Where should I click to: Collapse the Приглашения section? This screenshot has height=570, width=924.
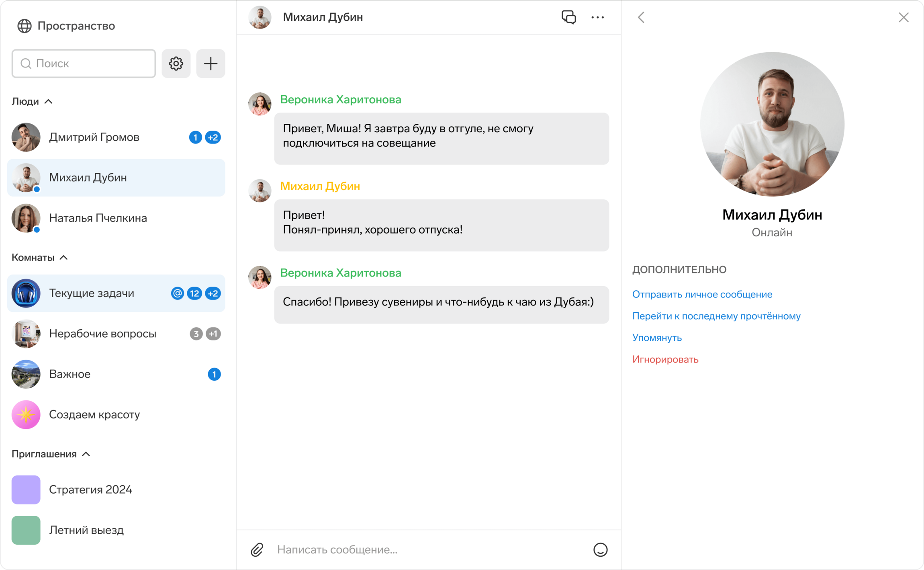point(51,454)
